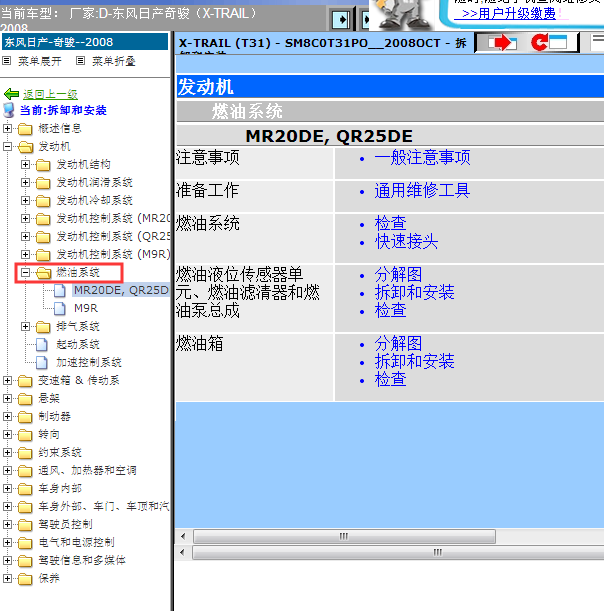The width and height of the screenshot is (604, 611).
Task: Click the 转向 folder icon
Action: pyautogui.click(x=25, y=434)
